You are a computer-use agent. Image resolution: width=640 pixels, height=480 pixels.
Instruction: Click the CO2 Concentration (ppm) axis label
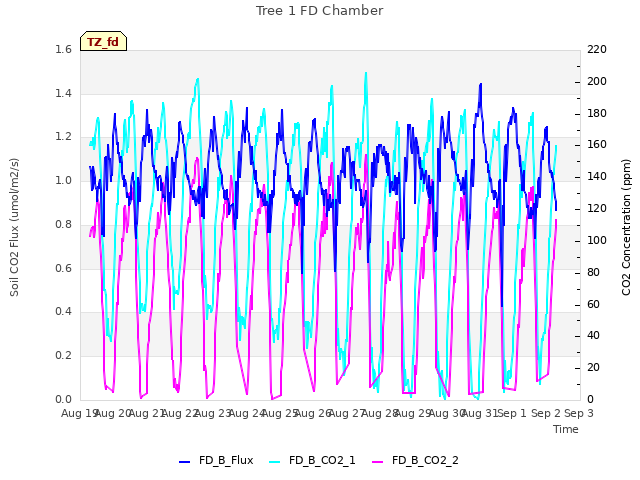[626, 227]
